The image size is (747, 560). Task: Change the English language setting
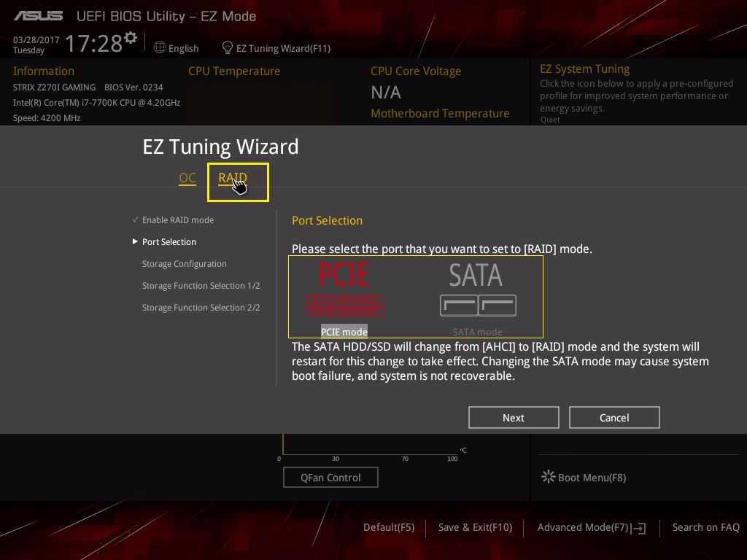coord(183,48)
